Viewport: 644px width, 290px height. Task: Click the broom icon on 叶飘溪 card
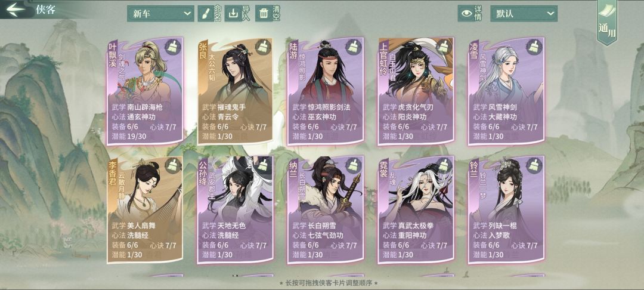[172, 48]
